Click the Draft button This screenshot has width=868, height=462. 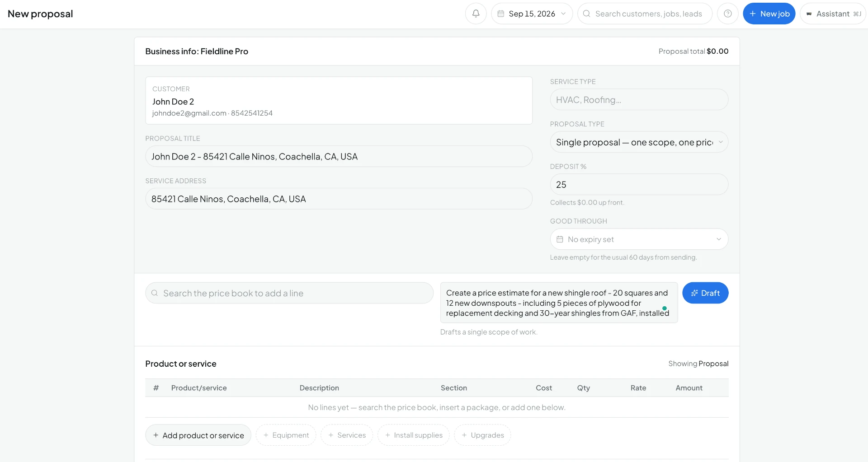pos(705,293)
